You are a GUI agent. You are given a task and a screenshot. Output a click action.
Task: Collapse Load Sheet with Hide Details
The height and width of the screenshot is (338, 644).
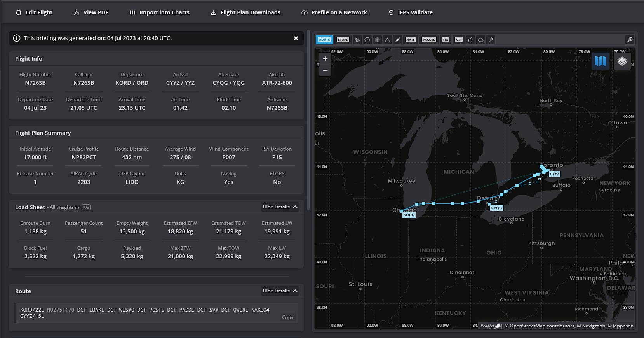tap(280, 207)
